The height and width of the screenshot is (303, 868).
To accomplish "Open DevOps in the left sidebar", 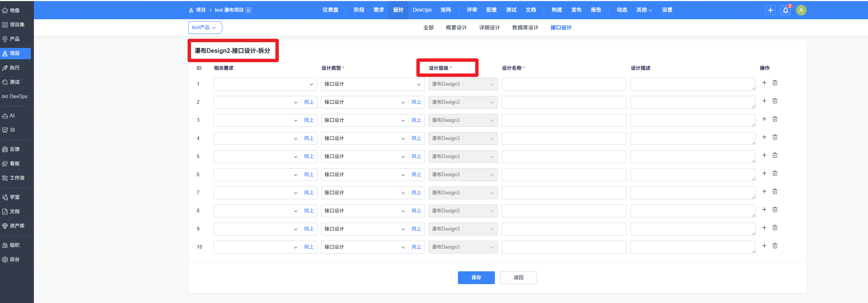I will 15,96.
